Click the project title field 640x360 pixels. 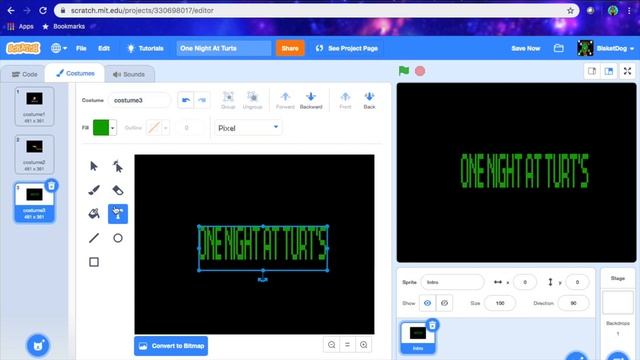(x=224, y=48)
